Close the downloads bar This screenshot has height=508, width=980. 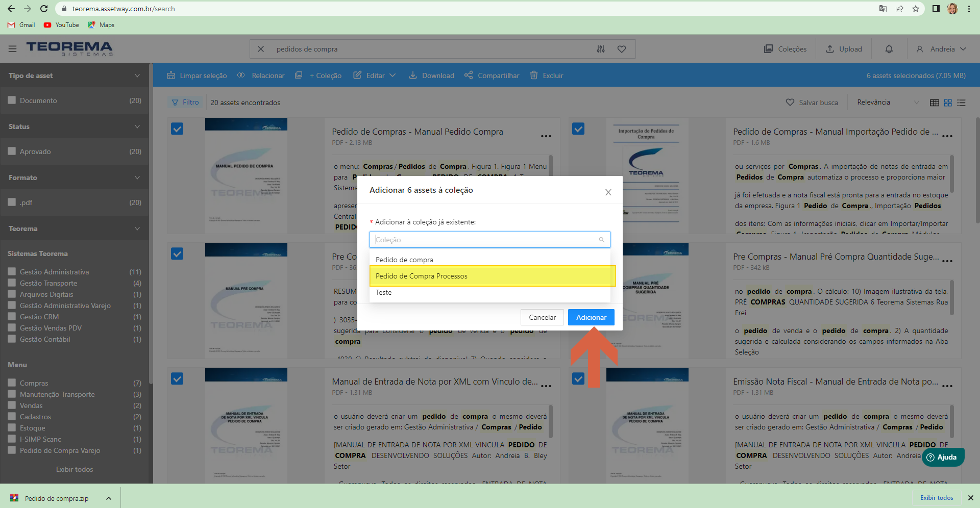point(971,498)
